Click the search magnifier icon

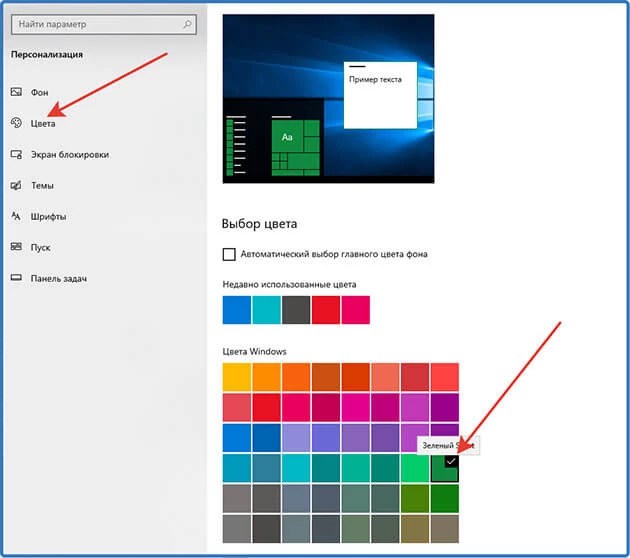(187, 24)
